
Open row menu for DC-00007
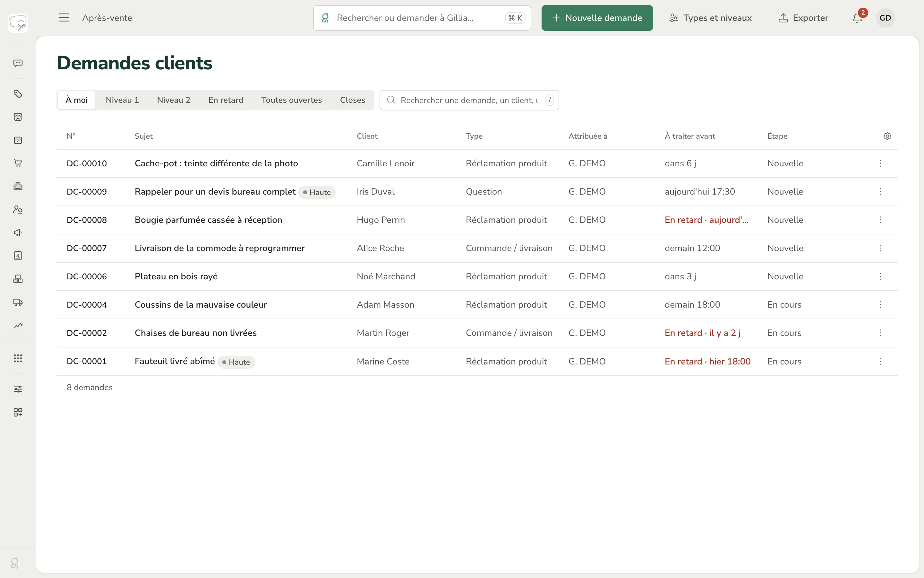[x=880, y=248]
